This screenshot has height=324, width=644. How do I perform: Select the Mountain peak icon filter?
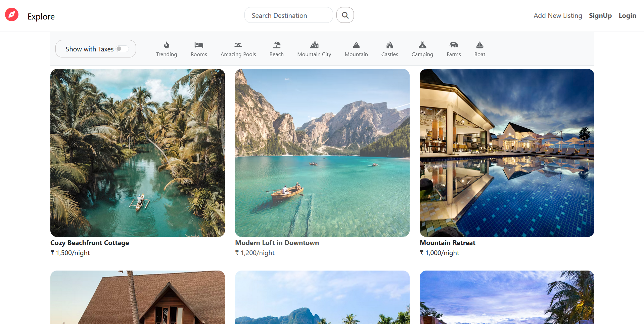pos(356,45)
